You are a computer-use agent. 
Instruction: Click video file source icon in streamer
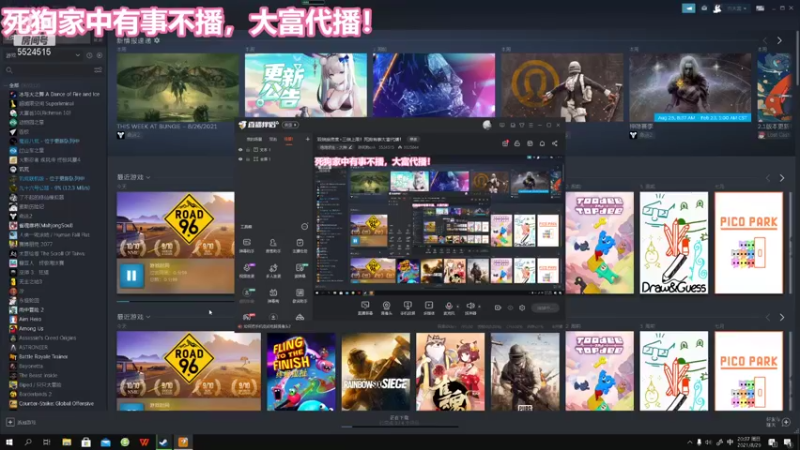coord(429,307)
